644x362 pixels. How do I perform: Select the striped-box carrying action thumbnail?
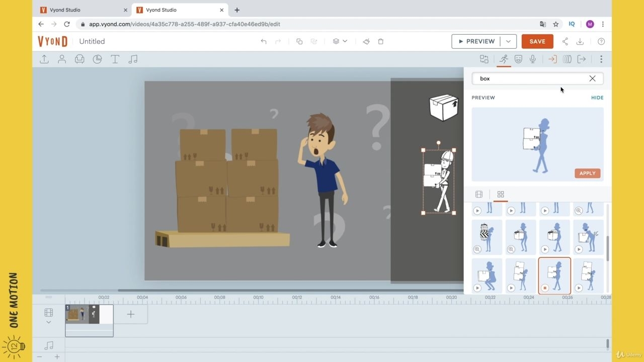click(487, 237)
